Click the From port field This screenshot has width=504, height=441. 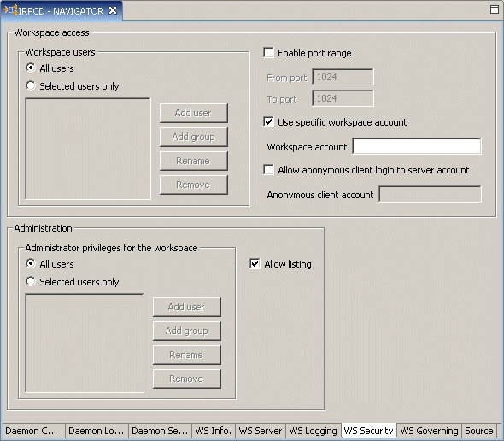343,77
